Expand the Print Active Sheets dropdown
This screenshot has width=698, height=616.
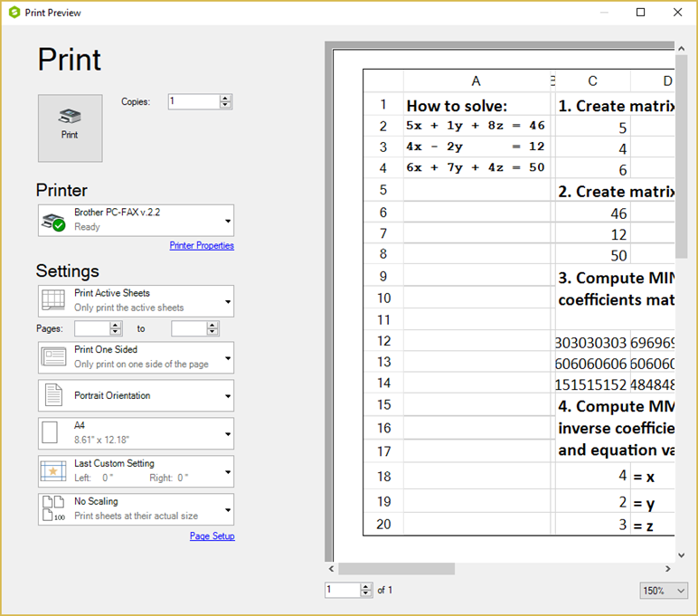136,301
